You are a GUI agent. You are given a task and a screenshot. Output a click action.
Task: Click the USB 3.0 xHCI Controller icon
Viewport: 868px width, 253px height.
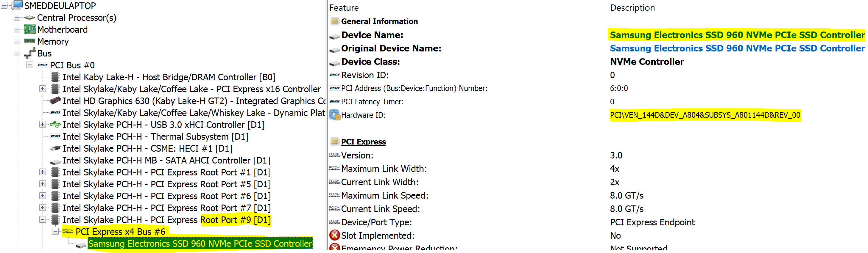tap(55, 125)
